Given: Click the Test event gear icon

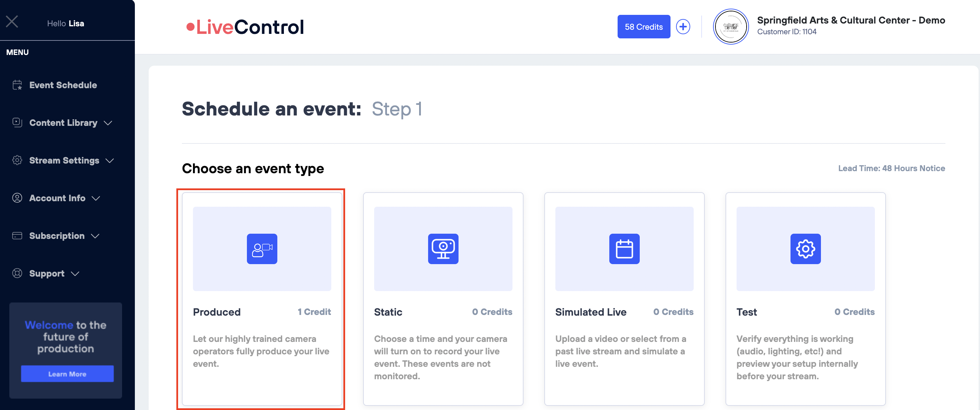Looking at the screenshot, I should tap(805, 249).
